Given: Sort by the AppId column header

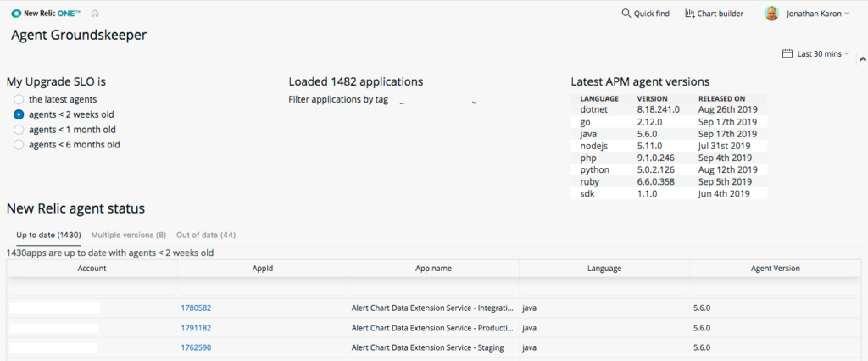Looking at the screenshot, I should (x=263, y=268).
